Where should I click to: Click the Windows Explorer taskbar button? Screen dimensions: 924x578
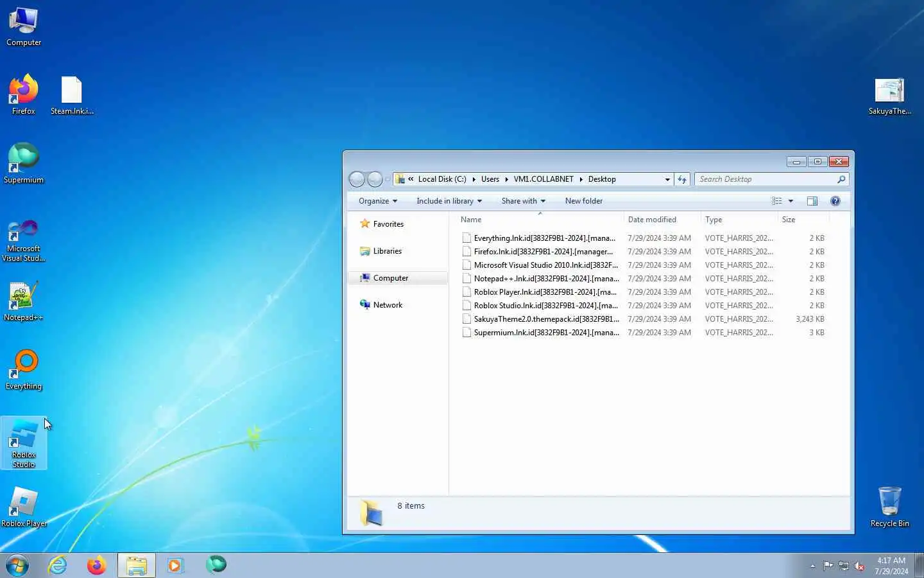click(136, 565)
